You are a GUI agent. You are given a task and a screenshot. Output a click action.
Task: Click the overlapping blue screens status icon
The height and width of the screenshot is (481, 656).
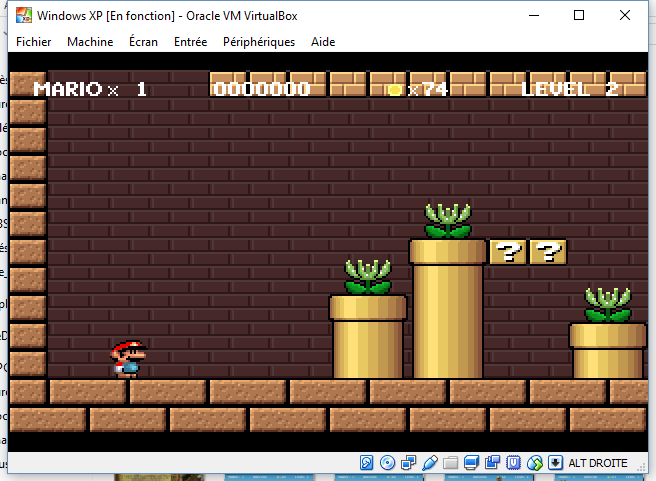click(492, 463)
